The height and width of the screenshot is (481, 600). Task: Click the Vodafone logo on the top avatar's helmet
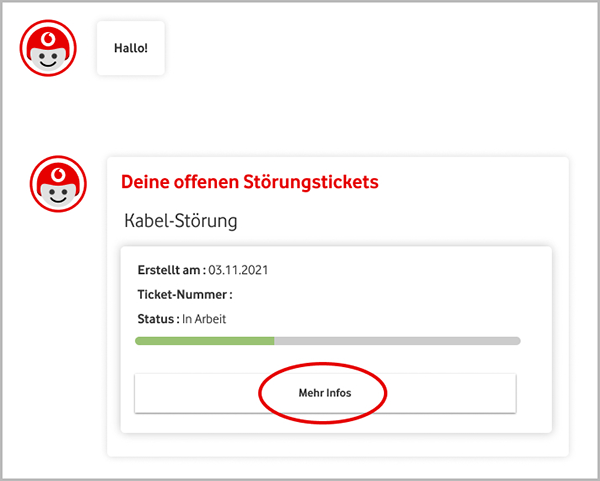pyautogui.click(x=48, y=35)
